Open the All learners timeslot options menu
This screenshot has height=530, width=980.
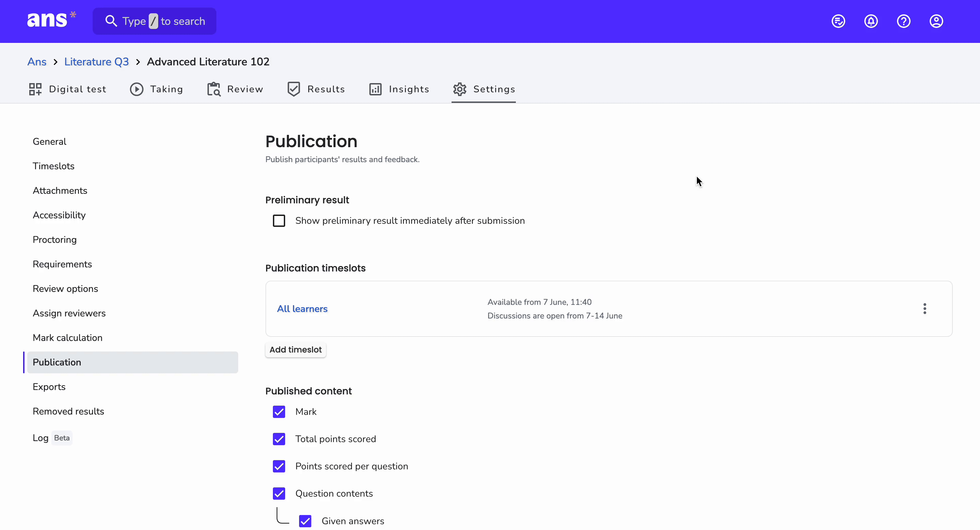(925, 308)
